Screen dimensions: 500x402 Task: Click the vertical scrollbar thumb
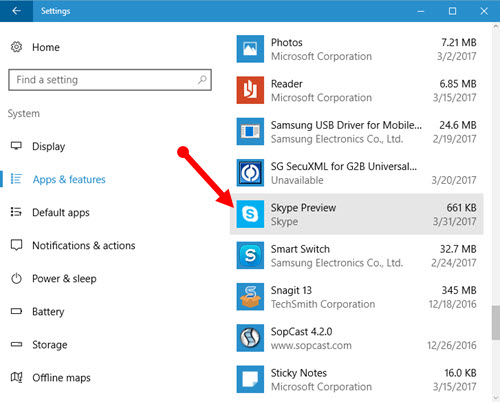tap(496, 323)
